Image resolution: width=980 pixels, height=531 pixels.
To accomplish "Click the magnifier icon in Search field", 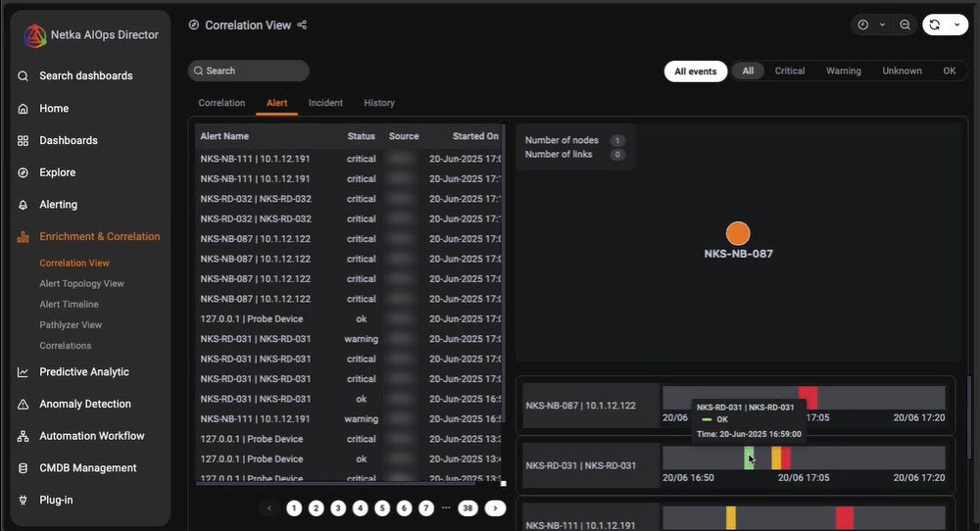I will click(198, 71).
